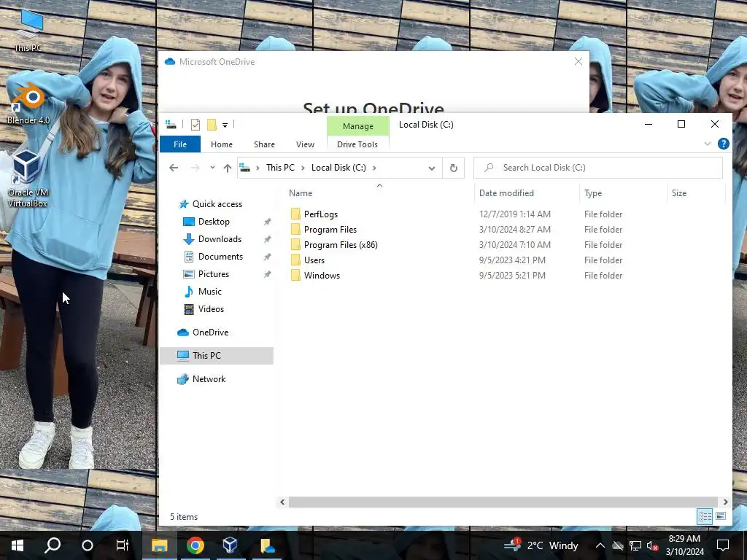The height and width of the screenshot is (560, 747).
Task: Click the Manage contextual tab header
Action: pos(357,126)
